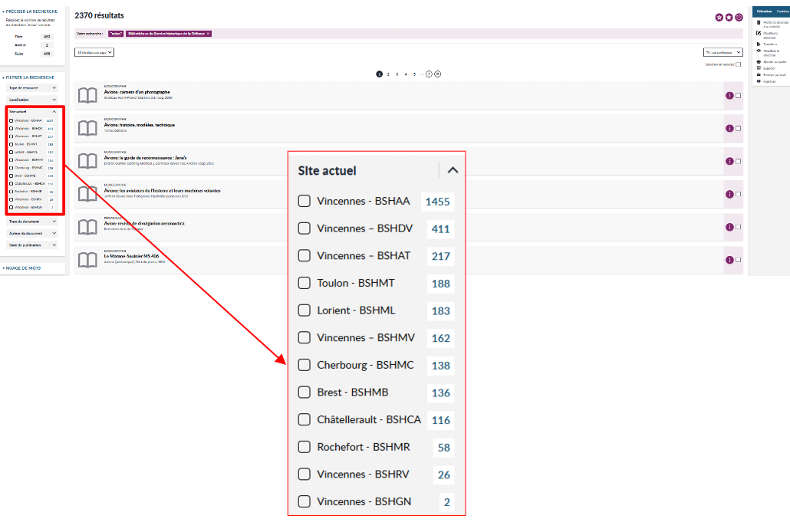Check Cherbourg - BSHMC in the enlarged Site actuel panel

[x=304, y=365]
